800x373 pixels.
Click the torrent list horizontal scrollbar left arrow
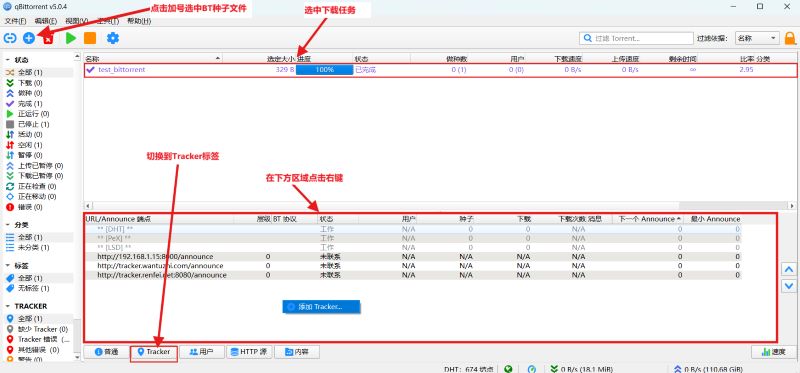coord(88,206)
